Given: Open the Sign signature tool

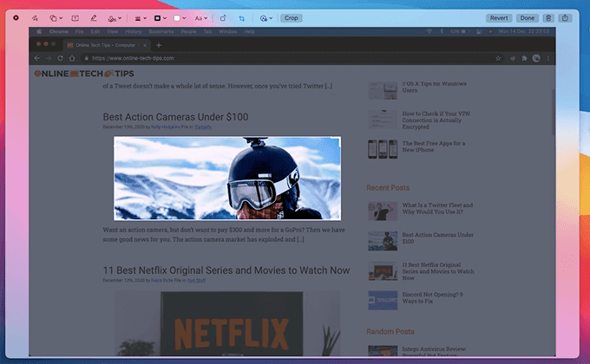Looking at the screenshot, I should coord(115,17).
